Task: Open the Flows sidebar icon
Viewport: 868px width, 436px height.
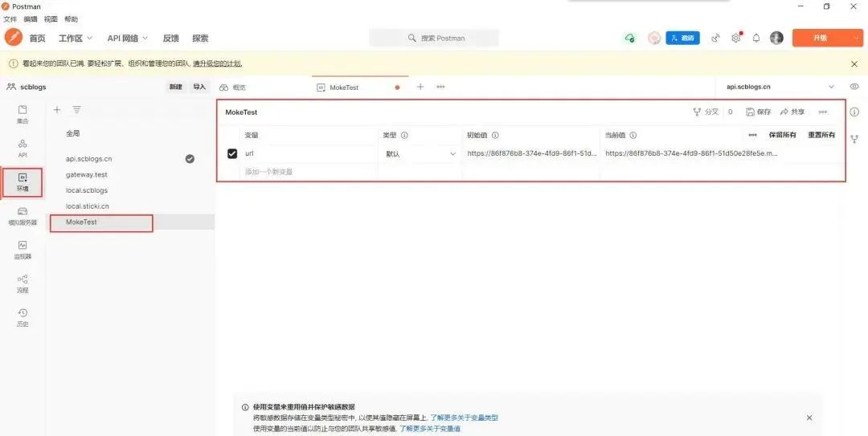Action: point(23,284)
